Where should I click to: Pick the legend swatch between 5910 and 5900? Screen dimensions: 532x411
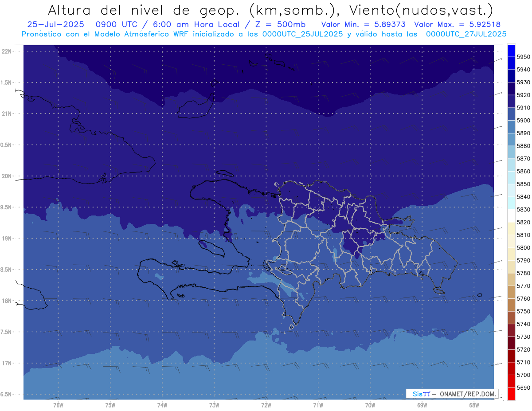pos(511,114)
